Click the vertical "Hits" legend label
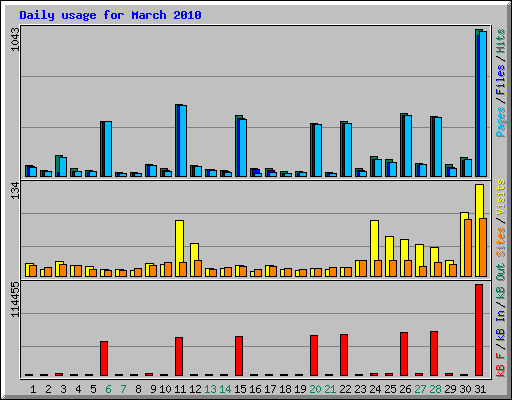512x400 pixels. click(501, 41)
